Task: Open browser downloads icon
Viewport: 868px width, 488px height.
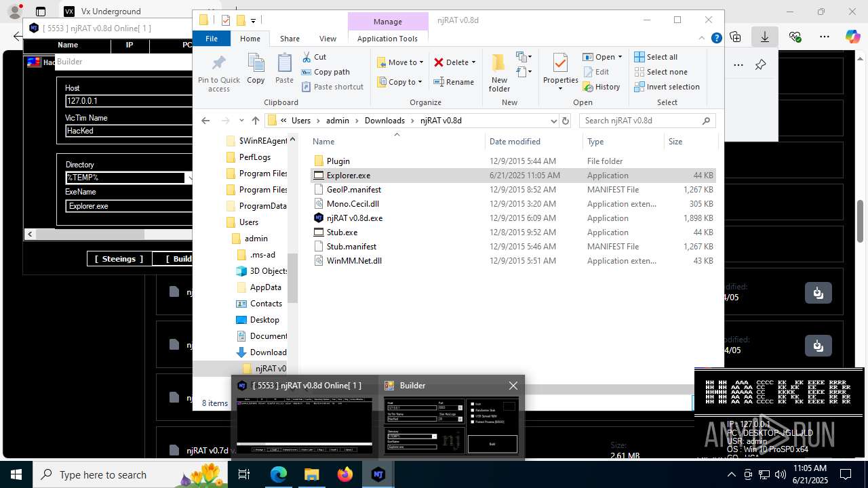Action: point(765,37)
